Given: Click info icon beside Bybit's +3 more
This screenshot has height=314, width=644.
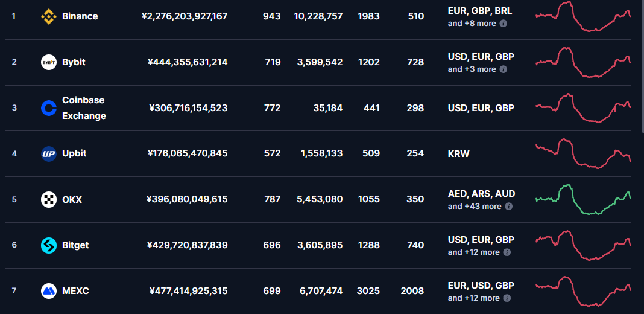Looking at the screenshot, I should [503, 69].
